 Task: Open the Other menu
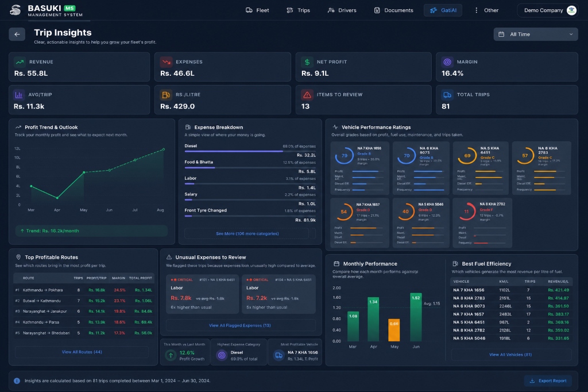point(486,10)
